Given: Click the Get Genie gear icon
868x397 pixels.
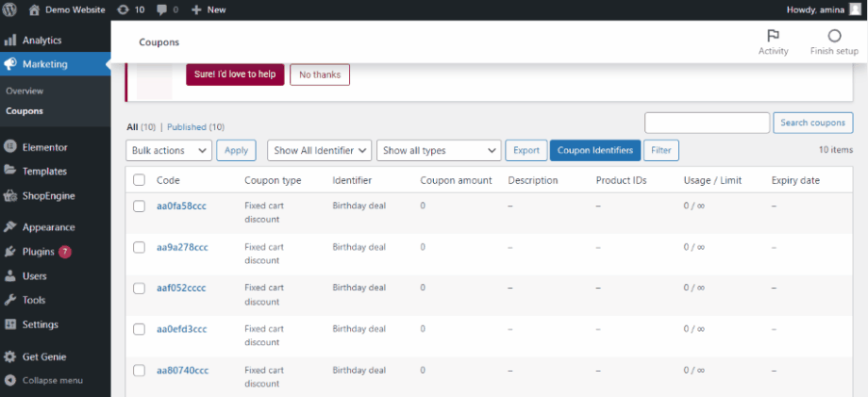Looking at the screenshot, I should pos(9,356).
